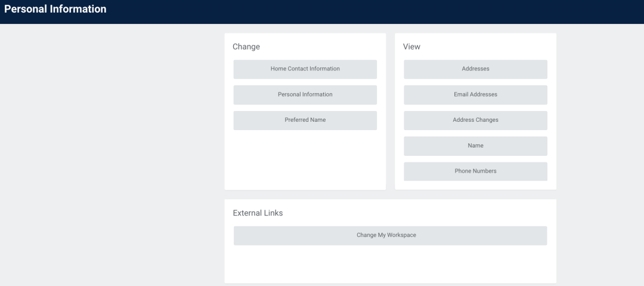Screen dimensions: 644x286
Task: Select the Name button under View
Action: (x=475, y=146)
